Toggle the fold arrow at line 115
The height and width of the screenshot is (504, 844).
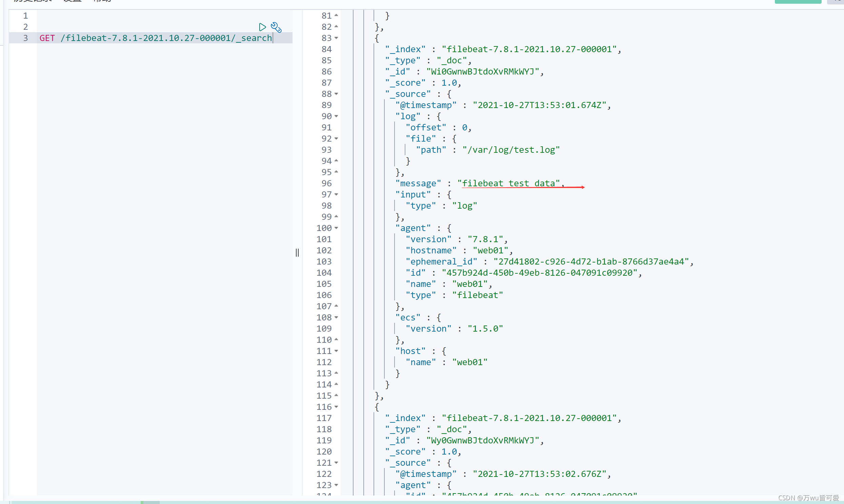coord(336,395)
